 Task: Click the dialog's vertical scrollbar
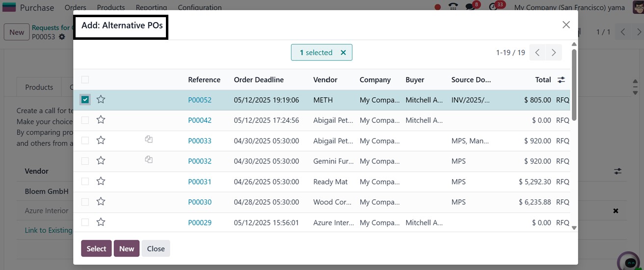coord(573,84)
